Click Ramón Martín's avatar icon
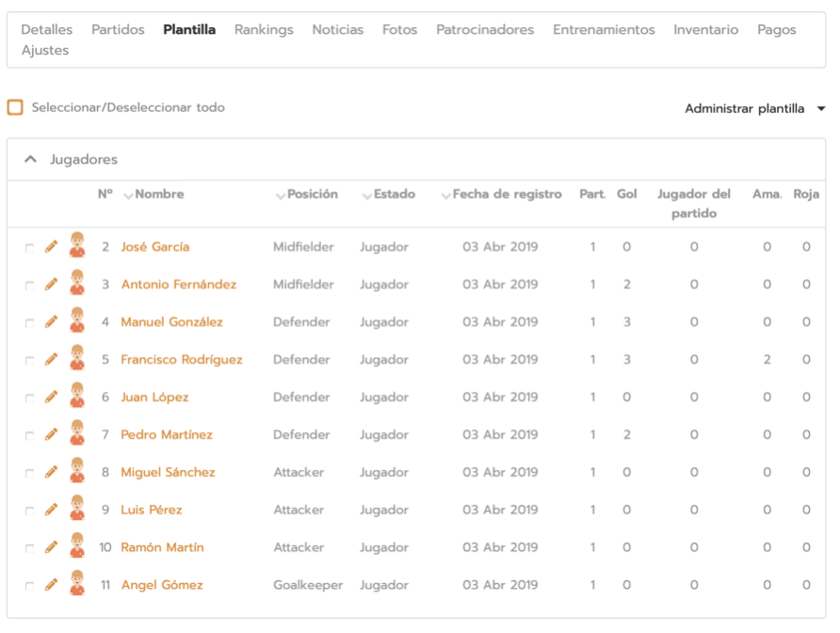Viewport: 840px width, 633px height. (x=77, y=547)
